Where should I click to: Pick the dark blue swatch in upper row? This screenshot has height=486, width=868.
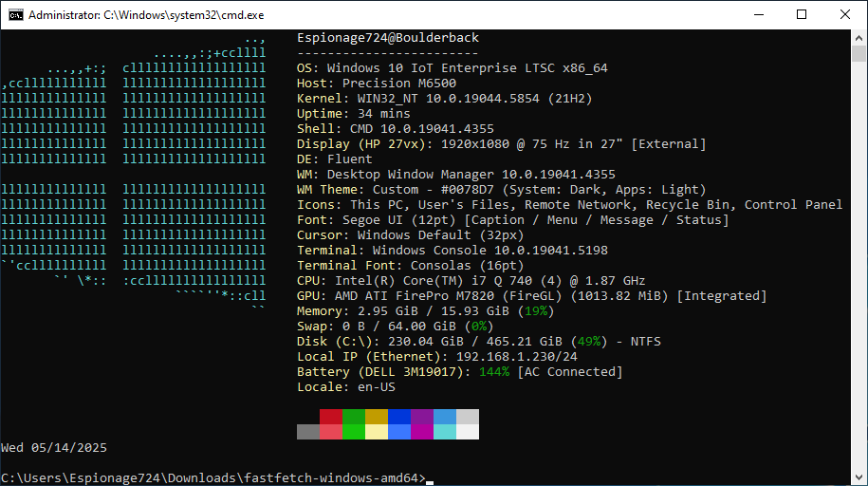pyautogui.click(x=399, y=417)
